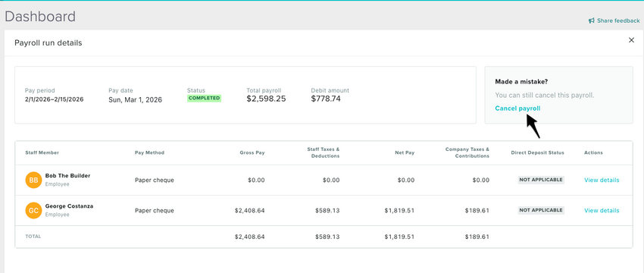Click George Costanza's deductions $589.13
The height and width of the screenshot is (273, 644).
click(x=327, y=211)
